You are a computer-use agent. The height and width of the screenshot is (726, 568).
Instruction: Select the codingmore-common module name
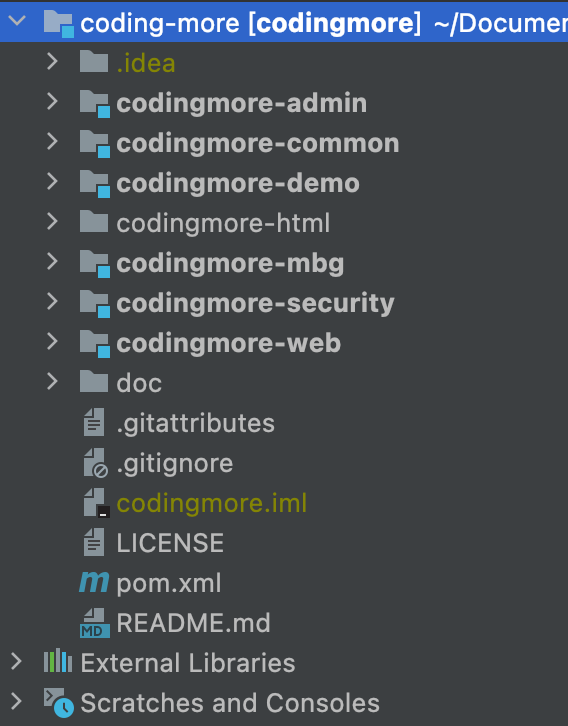(258, 143)
